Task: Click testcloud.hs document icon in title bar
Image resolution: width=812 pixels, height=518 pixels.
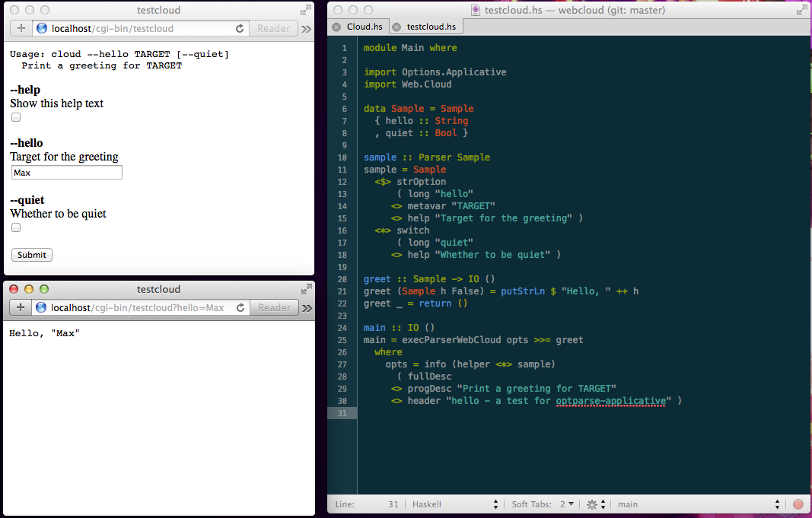Action: pos(476,10)
